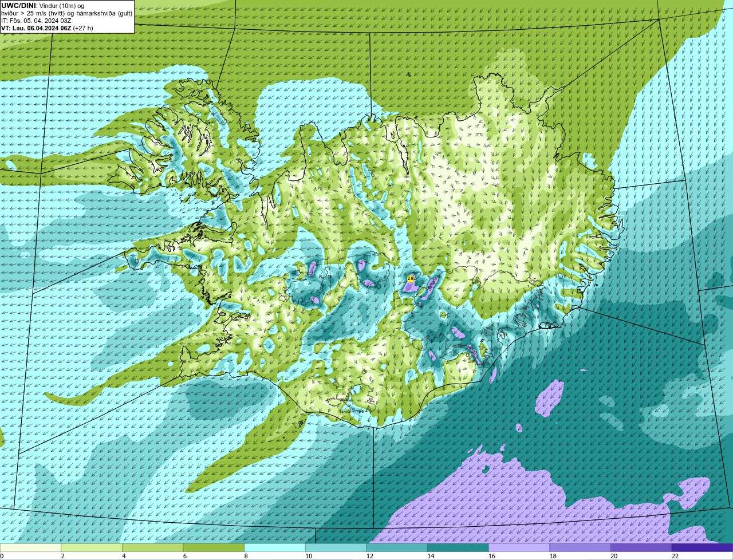The image size is (733, 560).
Task: Click the legend scale label "2"
Action: coord(62,556)
